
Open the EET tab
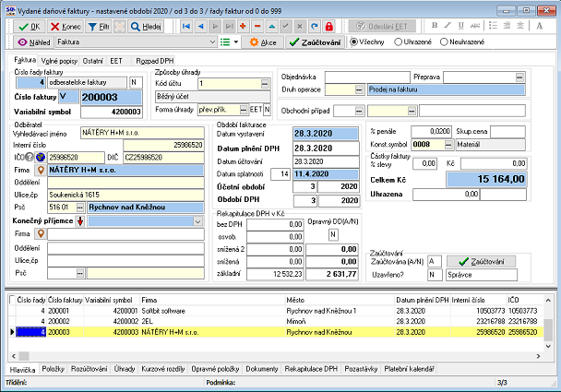click(x=116, y=61)
